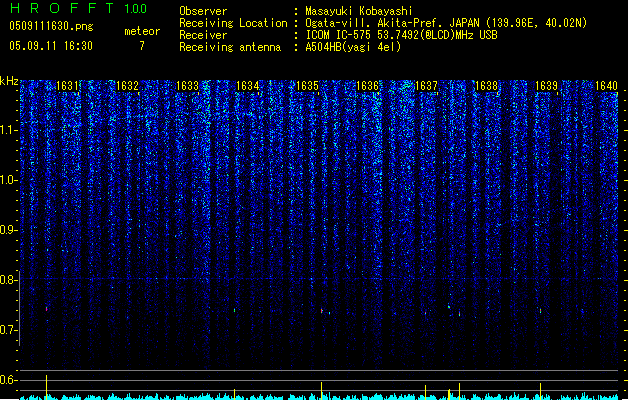
Task: Click the meteor echo spot before 1634
Action: [235, 310]
